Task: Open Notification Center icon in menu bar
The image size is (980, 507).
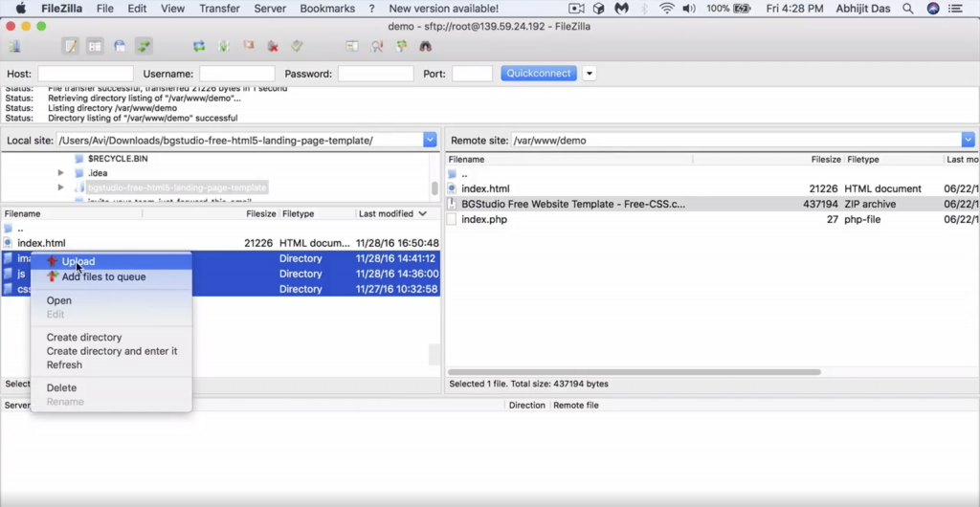Action: (955, 9)
